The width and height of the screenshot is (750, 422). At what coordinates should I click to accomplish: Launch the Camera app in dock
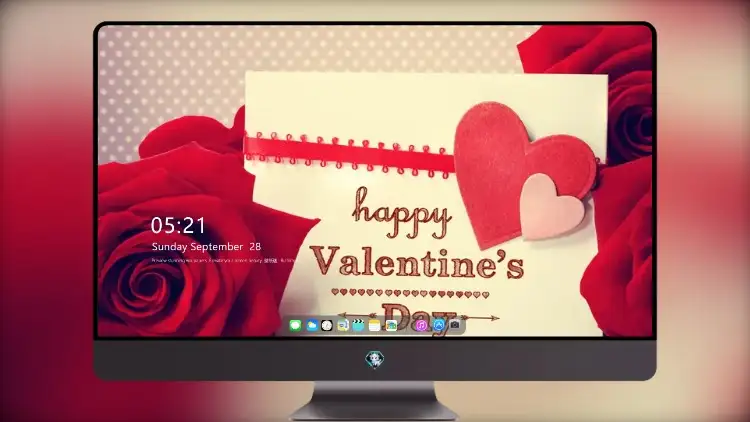click(455, 325)
